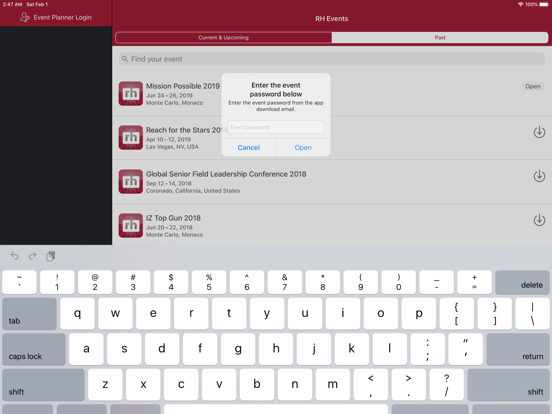Viewport: 552px width, 414px height.
Task: Toggle the caps lock key
Action: [x=34, y=349]
